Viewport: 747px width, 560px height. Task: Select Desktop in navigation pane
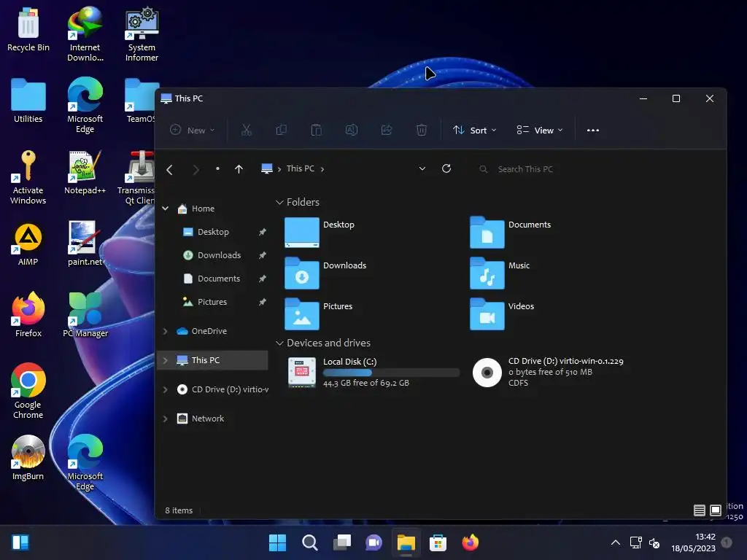206,232
